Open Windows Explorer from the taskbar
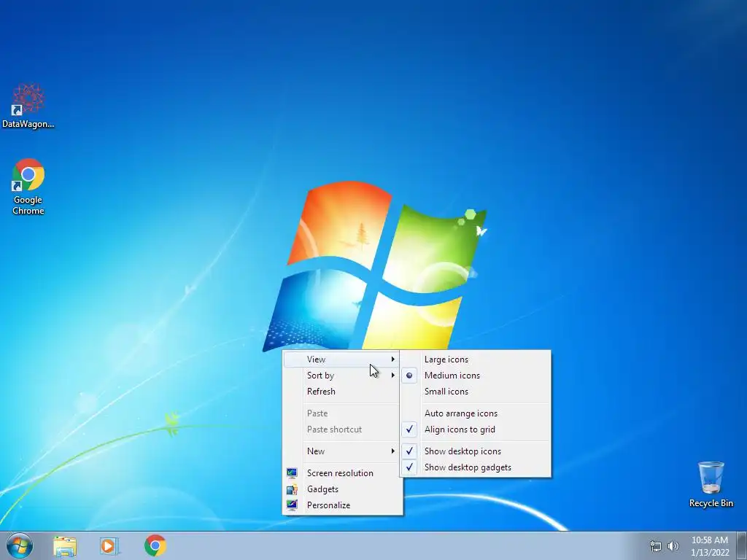The width and height of the screenshot is (747, 560). click(x=65, y=546)
